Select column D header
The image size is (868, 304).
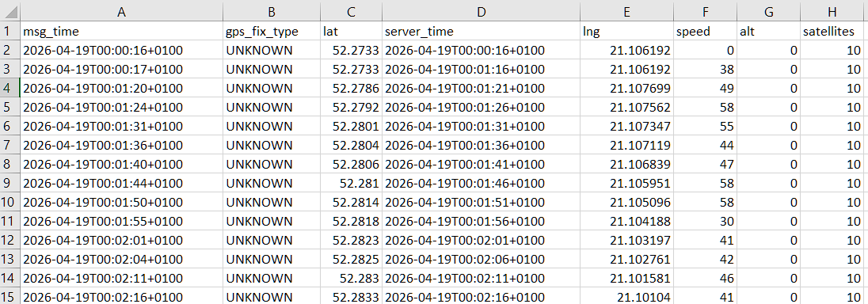coord(481,12)
